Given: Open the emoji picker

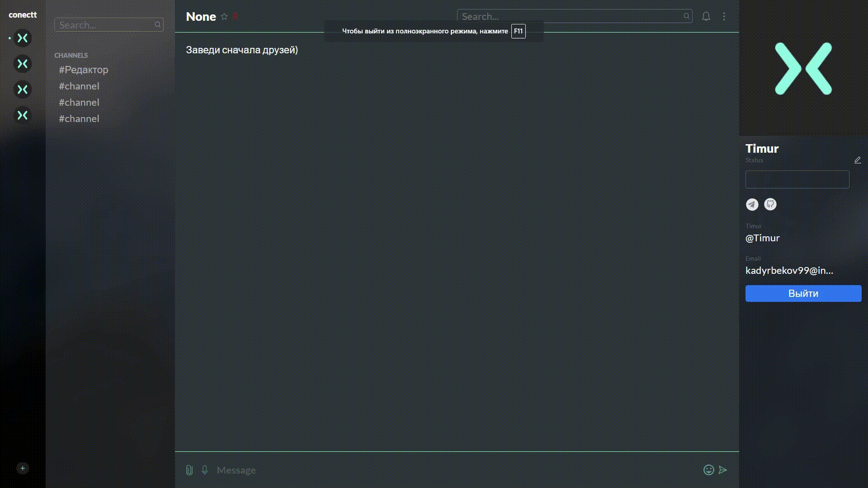Looking at the screenshot, I should [708, 470].
